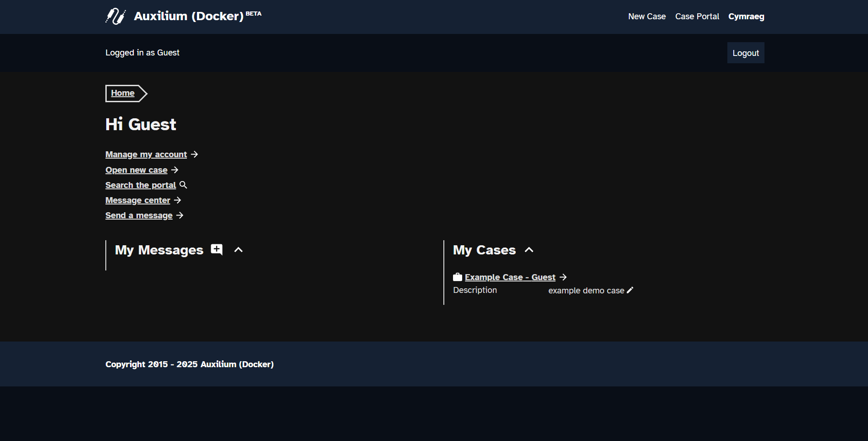Click the magnifier icon beside Search the portal

[x=184, y=184]
